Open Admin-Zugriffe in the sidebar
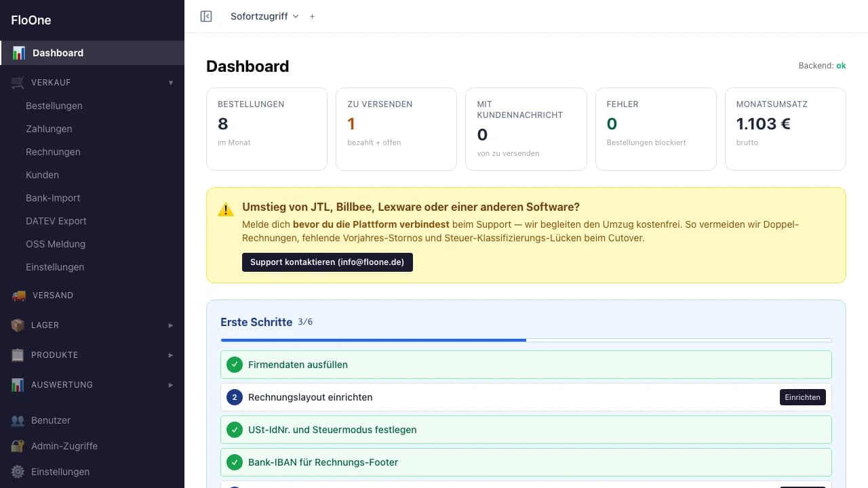Screen dimensions: 868x488 (x=64, y=446)
